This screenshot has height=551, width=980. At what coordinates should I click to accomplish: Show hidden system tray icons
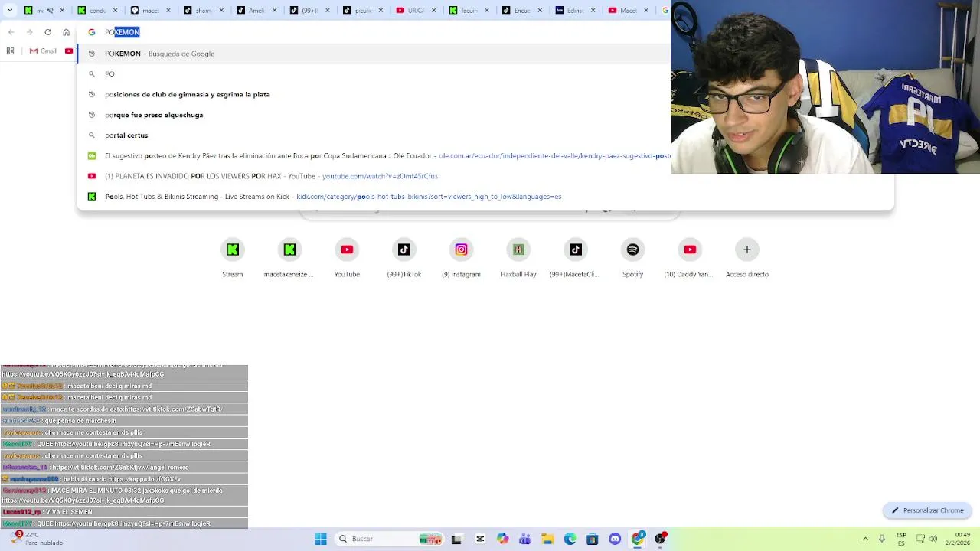865,539
